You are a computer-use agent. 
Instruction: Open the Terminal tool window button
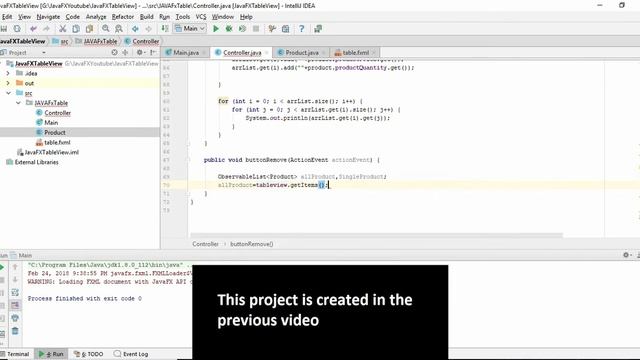15,354
